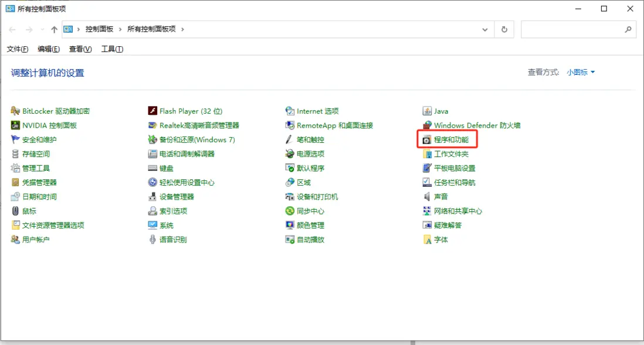Viewport: 644px width, 345px height.
Task: Open the 日期和时间 icon
Action: 15,196
